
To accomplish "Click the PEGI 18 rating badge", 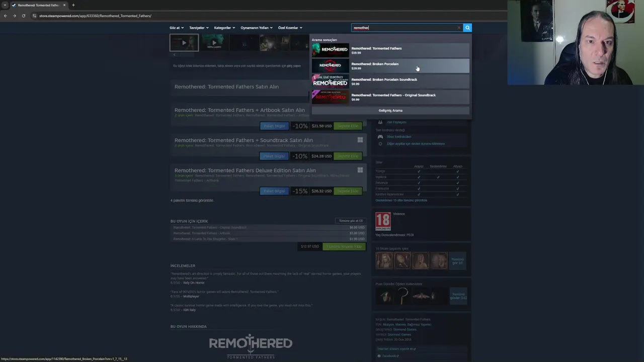I will coord(383,221).
